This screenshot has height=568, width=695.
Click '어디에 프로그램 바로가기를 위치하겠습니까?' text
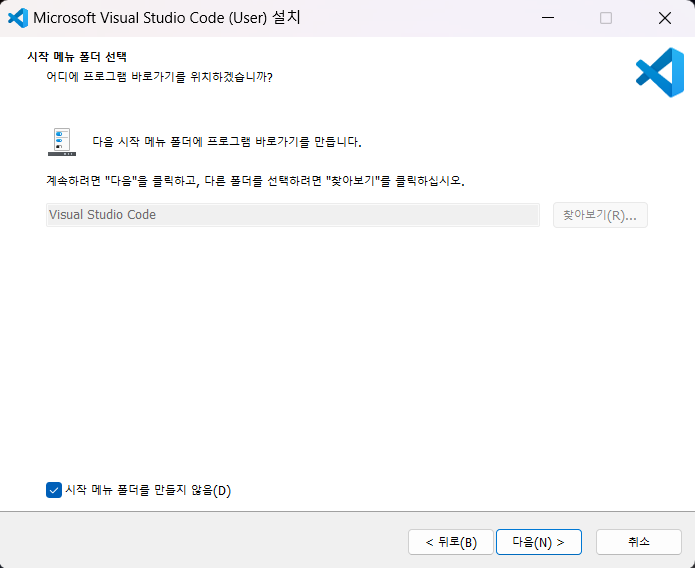[x=159, y=77]
